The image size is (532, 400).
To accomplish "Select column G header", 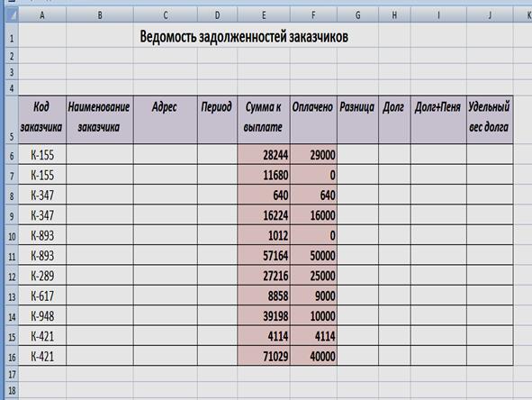I will point(357,15).
